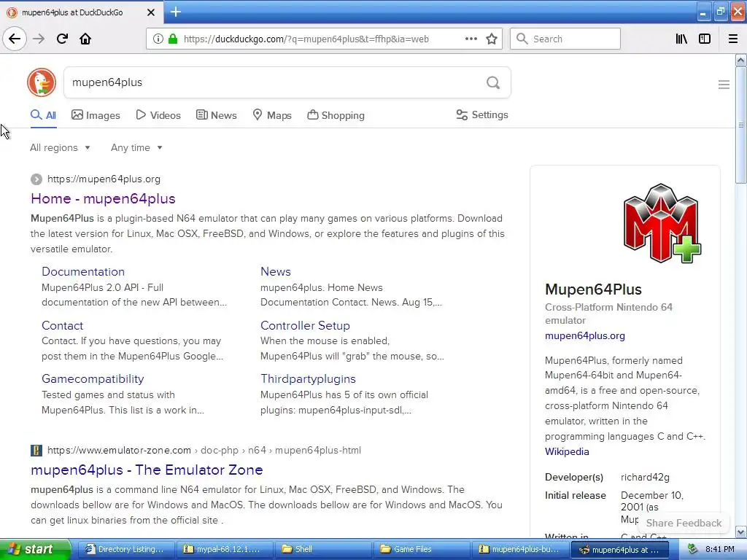Click the Mupen64Plus info panel title
Viewport: 747px width, 560px height.
(593, 289)
